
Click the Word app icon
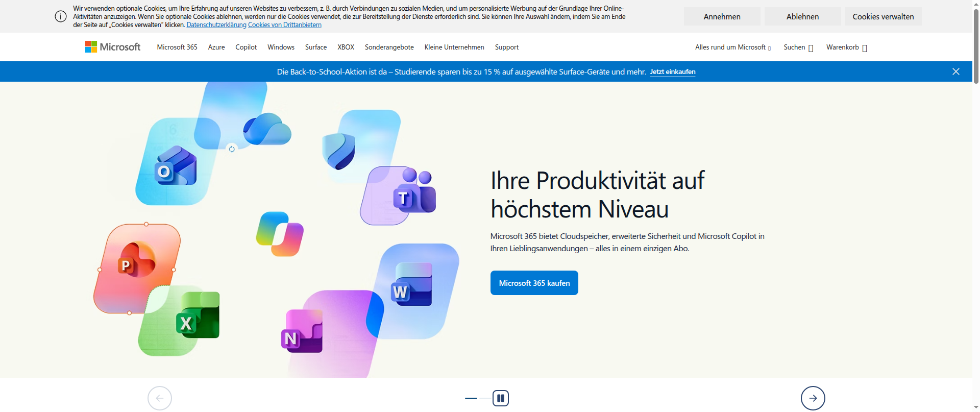point(411,285)
